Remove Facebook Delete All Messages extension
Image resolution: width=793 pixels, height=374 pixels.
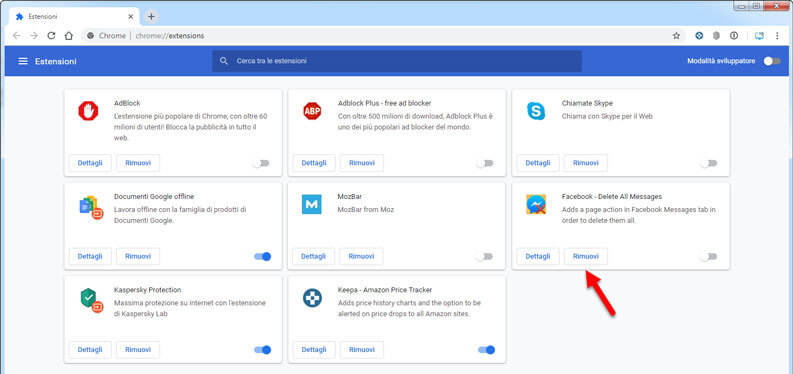click(x=586, y=256)
